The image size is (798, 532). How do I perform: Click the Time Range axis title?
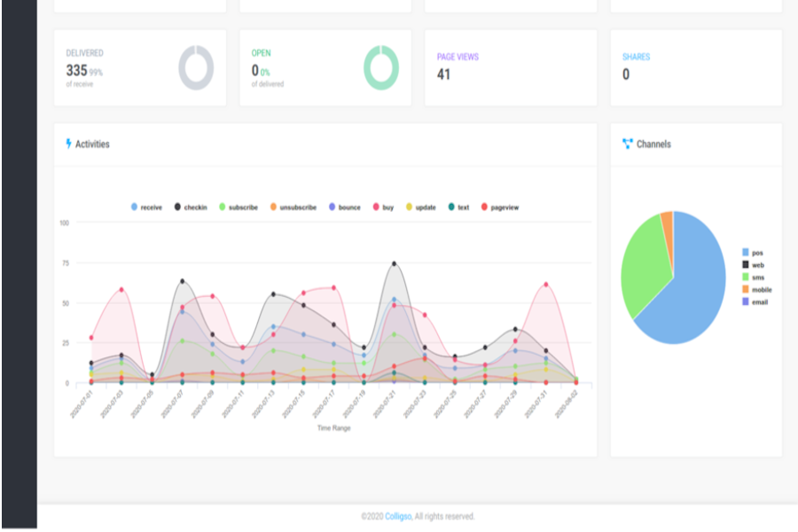[334, 428]
